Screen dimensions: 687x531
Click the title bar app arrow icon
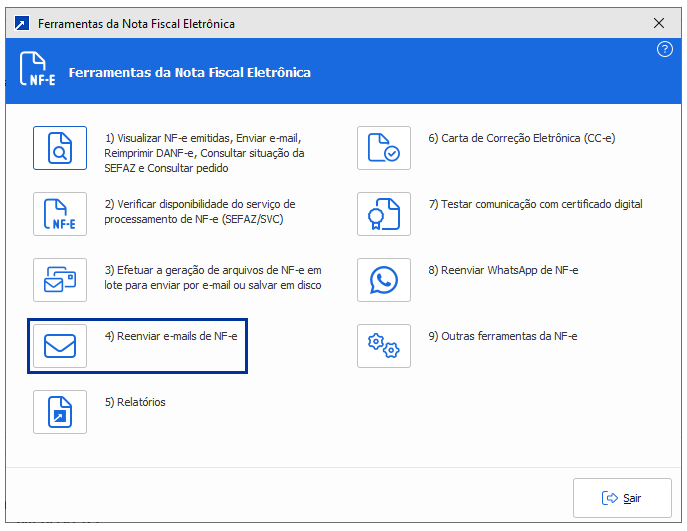pyautogui.click(x=22, y=23)
